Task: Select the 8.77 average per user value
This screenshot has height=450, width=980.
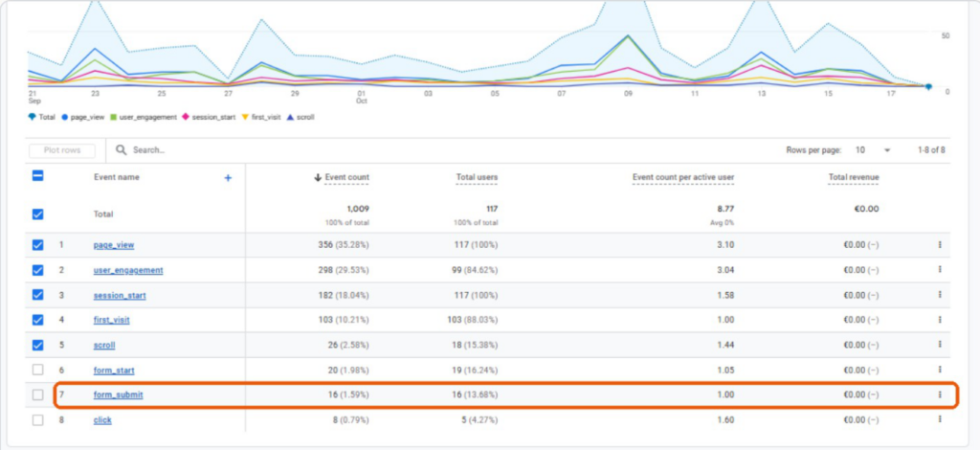Action: 726,209
